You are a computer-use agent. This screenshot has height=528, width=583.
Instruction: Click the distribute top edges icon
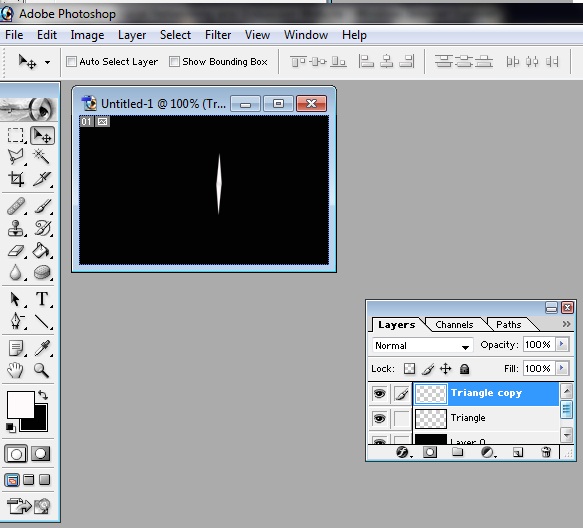[x=444, y=62]
